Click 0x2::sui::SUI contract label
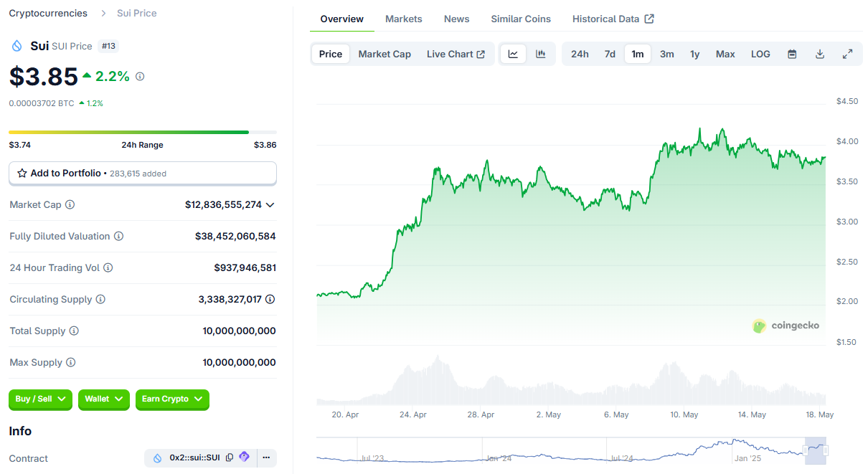 pyautogui.click(x=194, y=458)
